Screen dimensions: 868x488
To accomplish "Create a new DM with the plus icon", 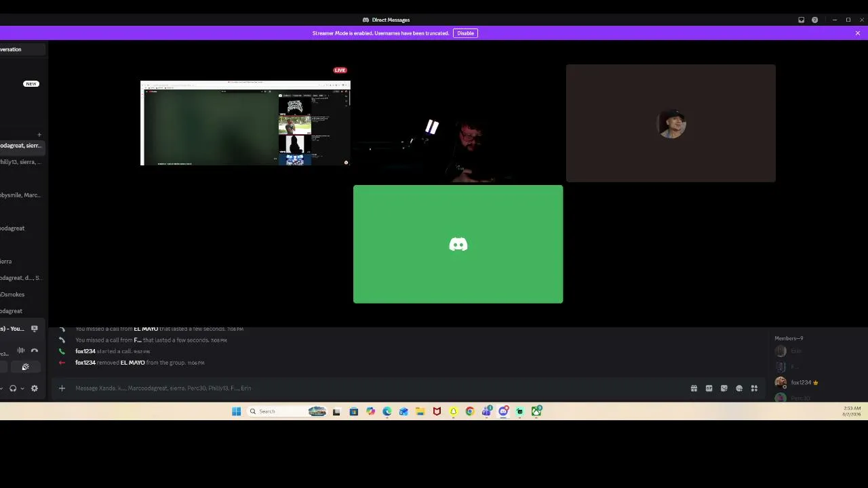I will click(x=39, y=135).
